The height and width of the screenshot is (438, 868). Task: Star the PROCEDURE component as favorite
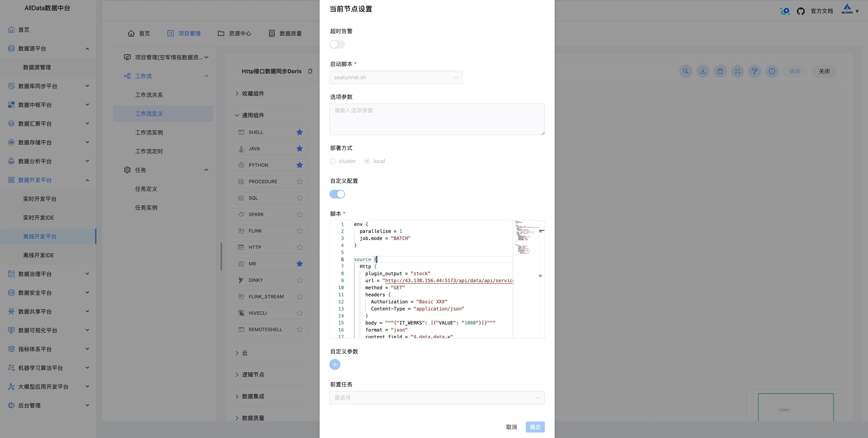(x=299, y=181)
